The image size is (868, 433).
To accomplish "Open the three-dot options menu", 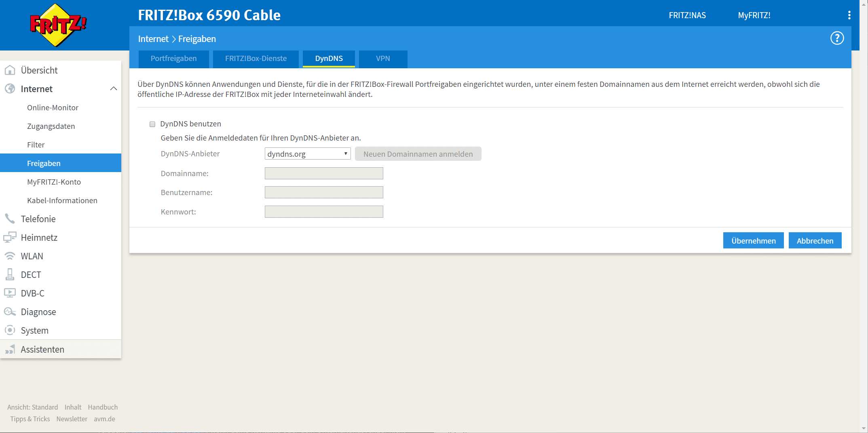I will pos(849,15).
